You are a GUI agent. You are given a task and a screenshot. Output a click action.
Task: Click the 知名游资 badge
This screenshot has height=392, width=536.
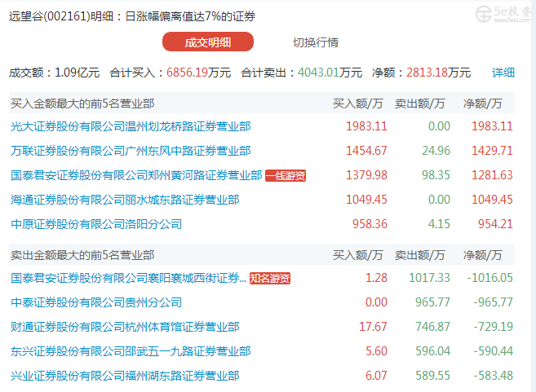coord(270,278)
